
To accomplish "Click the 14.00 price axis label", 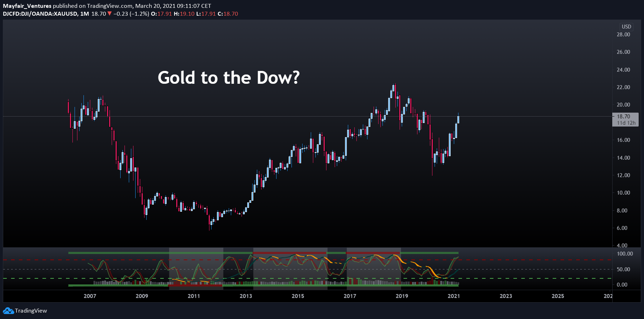I will (x=623, y=158).
